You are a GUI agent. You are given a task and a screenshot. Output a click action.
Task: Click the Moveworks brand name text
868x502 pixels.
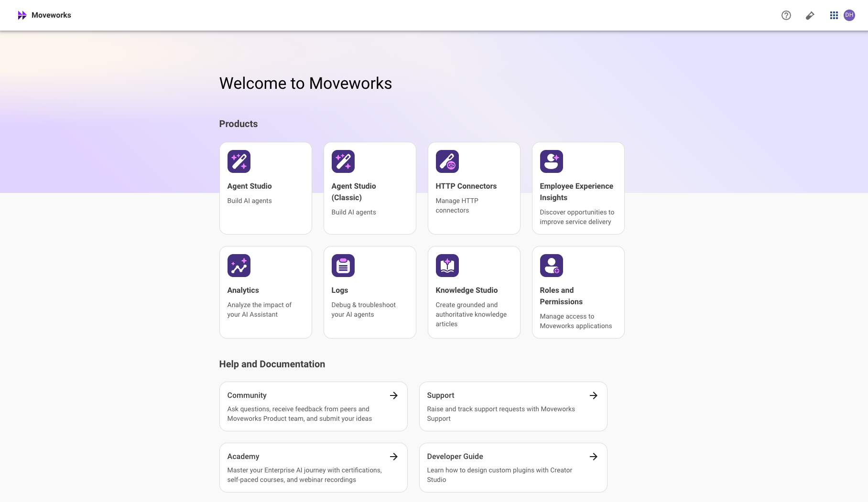pos(51,15)
